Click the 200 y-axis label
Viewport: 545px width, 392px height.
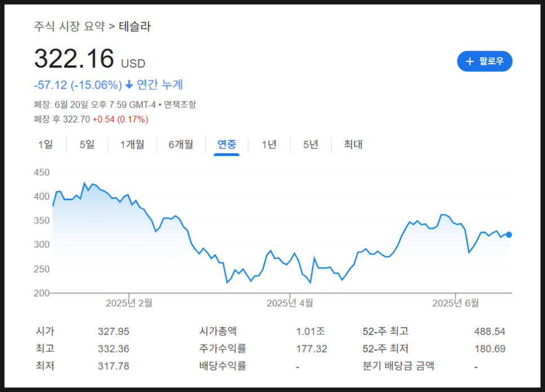coord(42,293)
